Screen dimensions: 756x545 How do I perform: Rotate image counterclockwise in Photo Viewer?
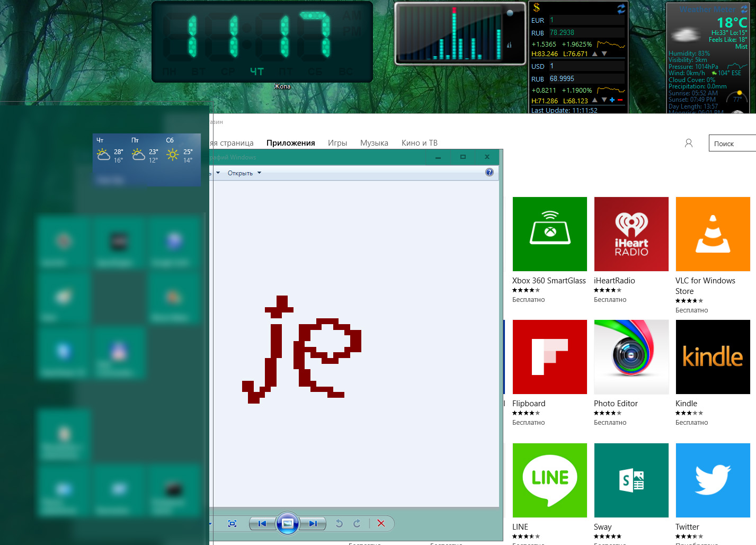[x=339, y=523]
